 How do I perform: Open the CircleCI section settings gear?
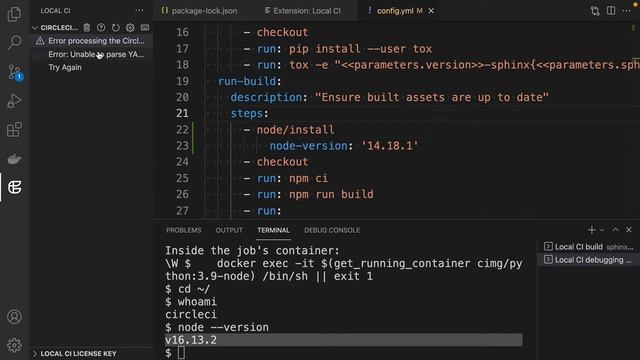point(130,27)
